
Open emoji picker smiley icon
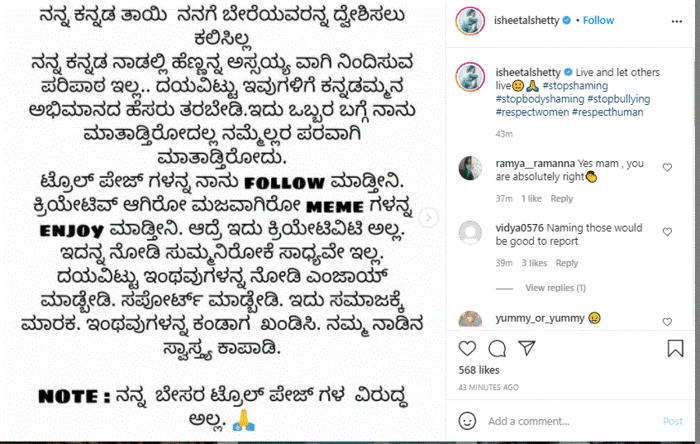coord(467,421)
